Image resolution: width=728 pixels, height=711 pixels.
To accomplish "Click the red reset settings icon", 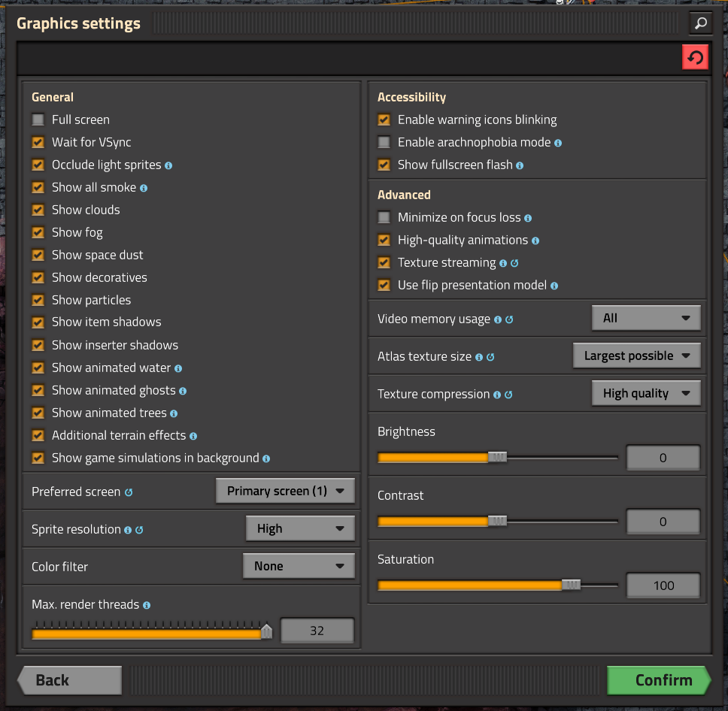I will [x=695, y=58].
